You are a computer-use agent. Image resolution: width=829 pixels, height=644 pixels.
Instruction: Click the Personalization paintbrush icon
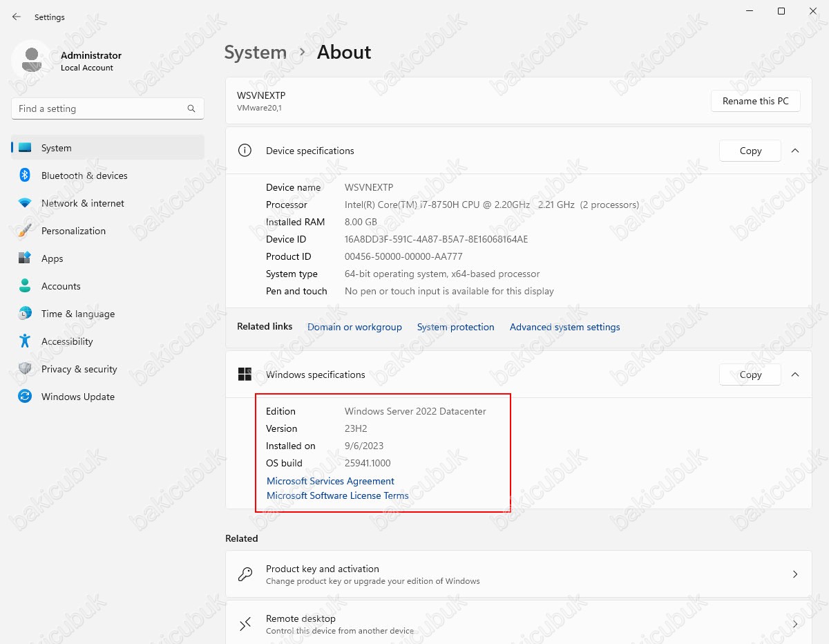point(25,231)
